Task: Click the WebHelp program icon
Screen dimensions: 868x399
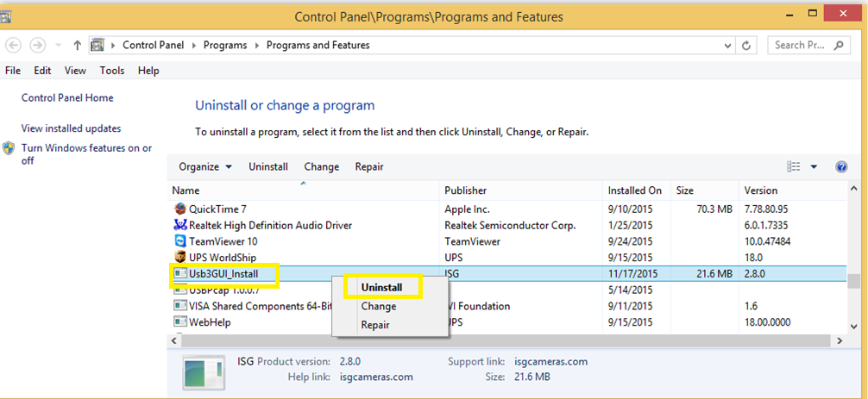Action: point(180,321)
